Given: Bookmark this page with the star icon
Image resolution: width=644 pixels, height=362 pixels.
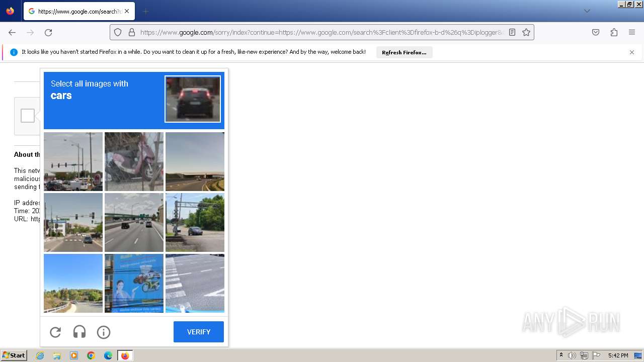Looking at the screenshot, I should pos(526,32).
